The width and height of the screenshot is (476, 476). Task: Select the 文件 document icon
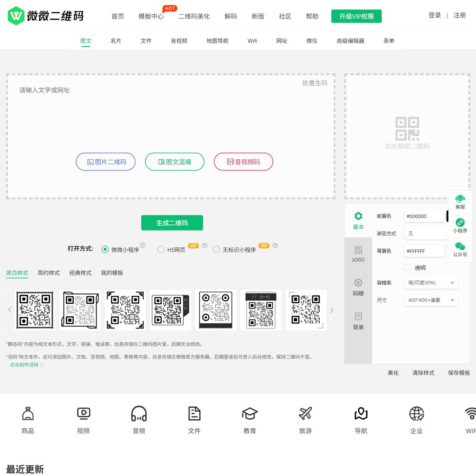point(194,414)
